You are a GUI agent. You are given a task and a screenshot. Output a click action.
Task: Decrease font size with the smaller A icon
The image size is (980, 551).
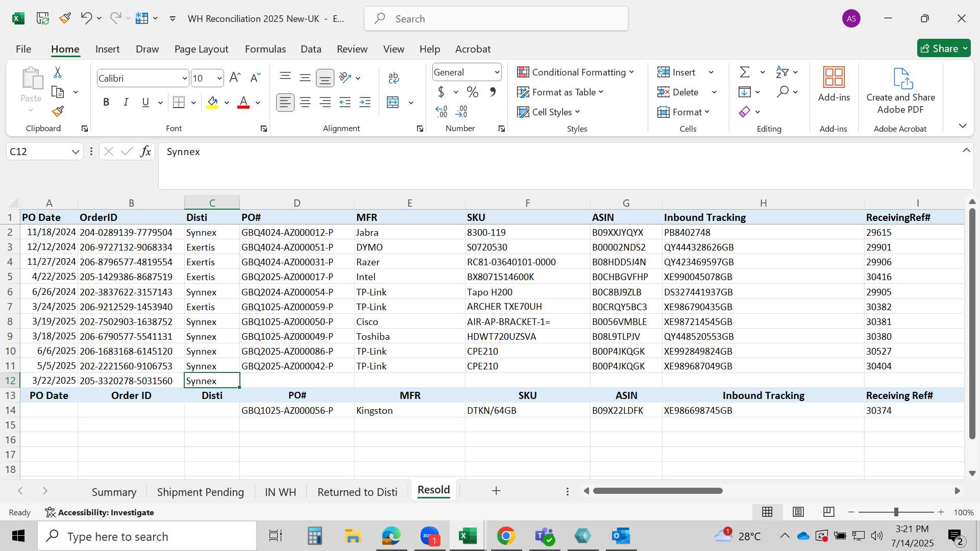tap(255, 78)
